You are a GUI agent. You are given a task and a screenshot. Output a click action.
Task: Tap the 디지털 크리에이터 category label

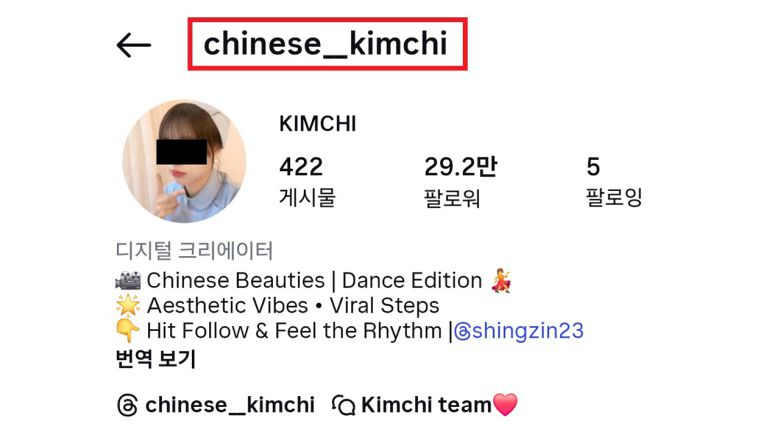point(194,250)
